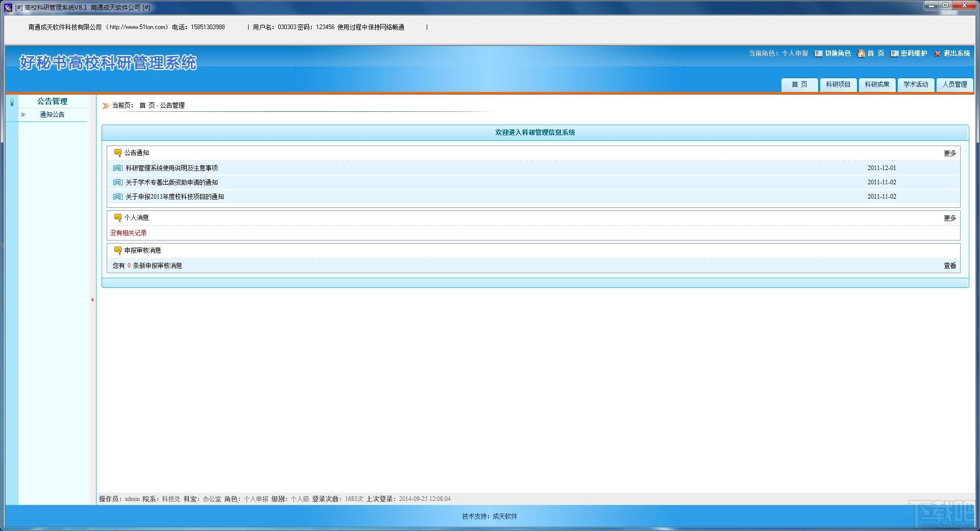Click the [阅] icon beside 关于学术专著出版资助
Image resolution: width=980 pixels, height=531 pixels.
118,182
